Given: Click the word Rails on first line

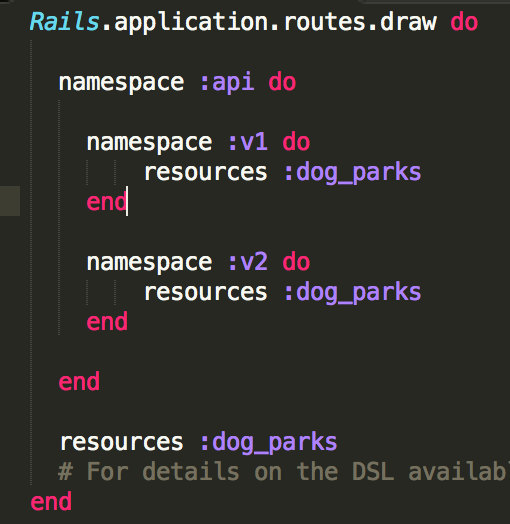Looking at the screenshot, I should [x=65, y=22].
